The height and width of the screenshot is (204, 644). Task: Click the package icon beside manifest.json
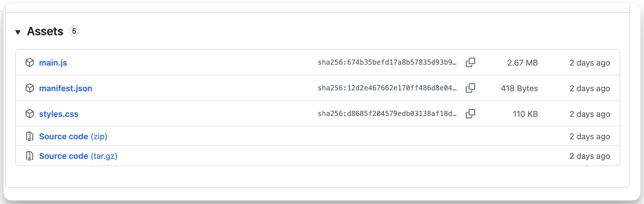pyautogui.click(x=30, y=88)
